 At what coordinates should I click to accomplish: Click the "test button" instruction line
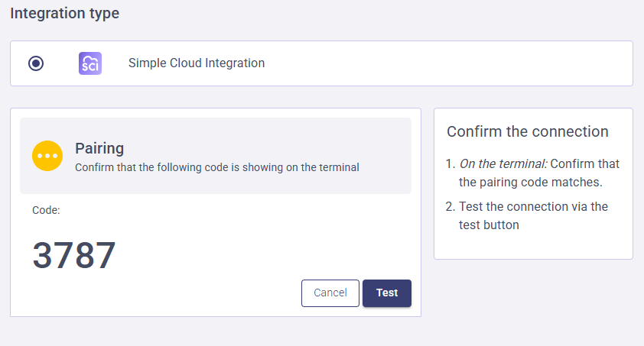click(x=489, y=225)
